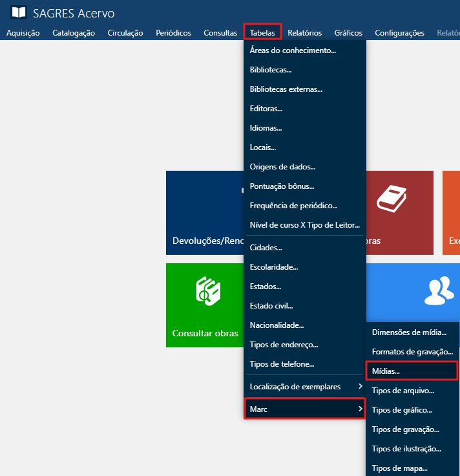Click the orange tile on the right edge
460x476 pixels.
point(451,213)
